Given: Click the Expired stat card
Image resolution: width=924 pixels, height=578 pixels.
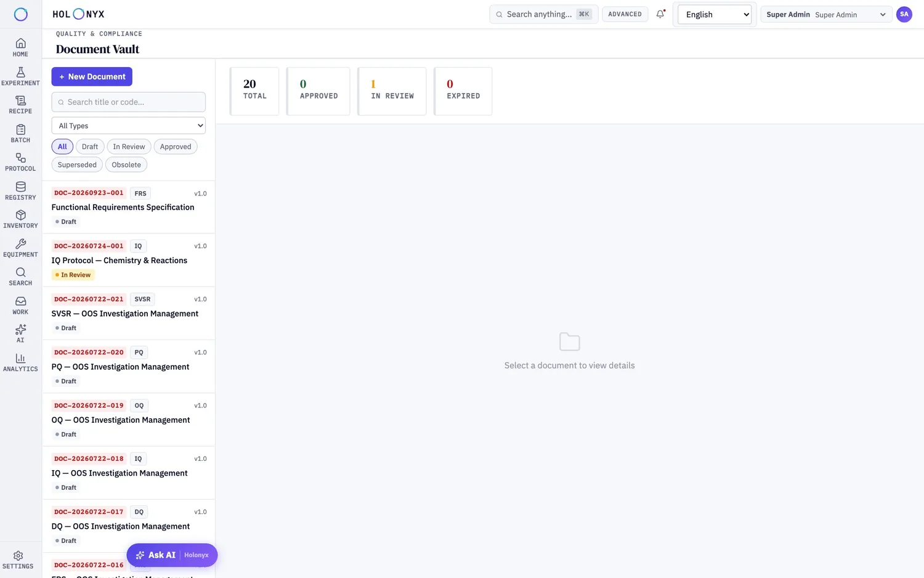Looking at the screenshot, I should [463, 91].
